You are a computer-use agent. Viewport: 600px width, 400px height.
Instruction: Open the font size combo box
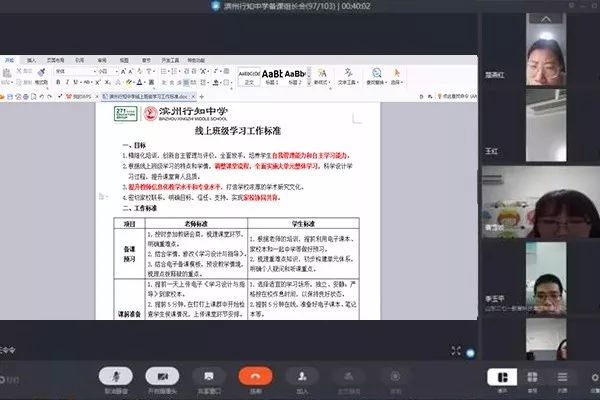(107, 71)
